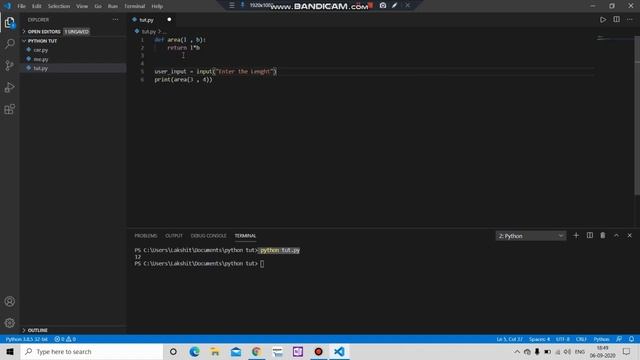Click the Windows taskbar search box
This screenshot has height=360, width=640.
pyautogui.click(x=92, y=351)
